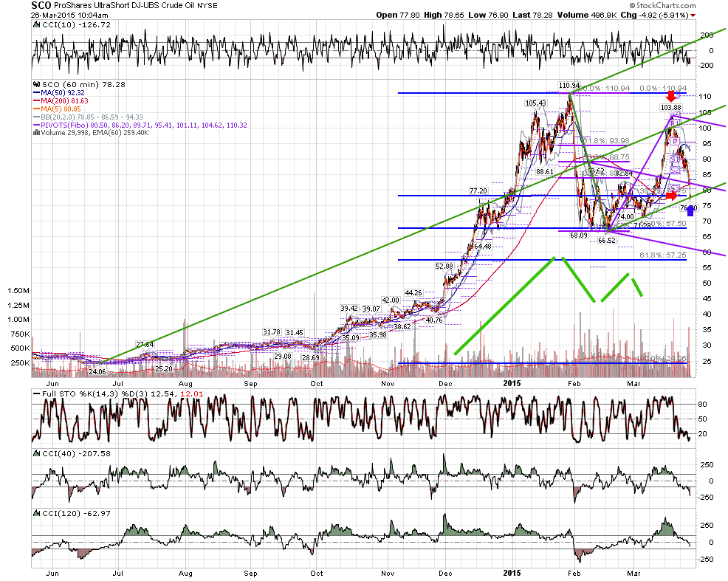Click the 52.88 price label
The width and height of the screenshot is (728, 581).
pyautogui.click(x=444, y=267)
